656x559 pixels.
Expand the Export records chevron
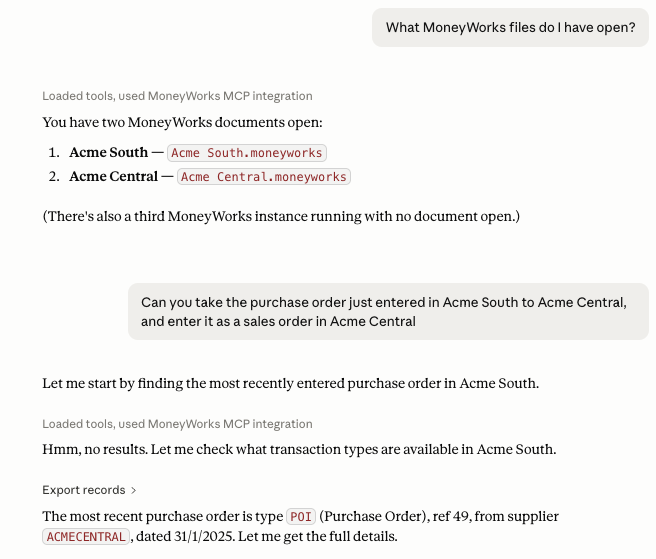(x=133, y=490)
